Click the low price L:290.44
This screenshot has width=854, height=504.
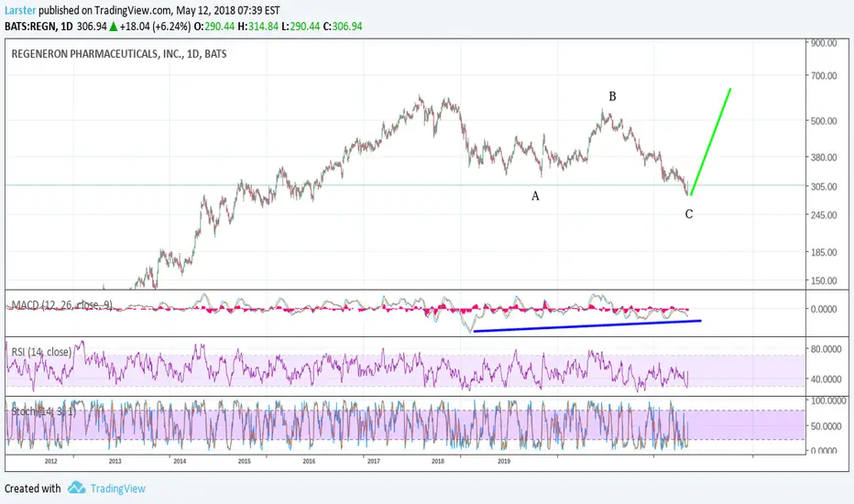pos(301,27)
